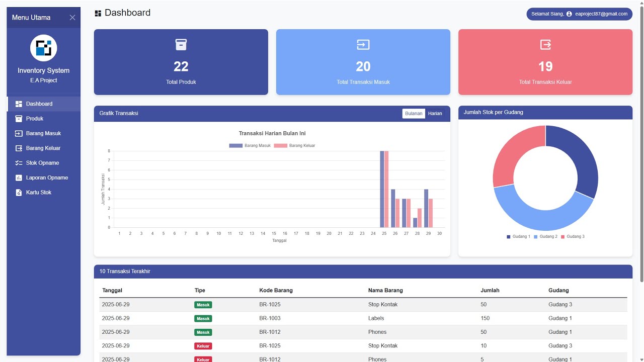644x362 pixels.
Task: Click the archive icon on Total Produk card
Action: click(x=181, y=45)
